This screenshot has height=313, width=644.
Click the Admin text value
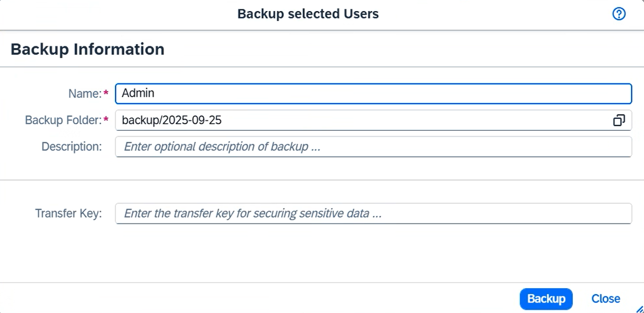[x=138, y=93]
